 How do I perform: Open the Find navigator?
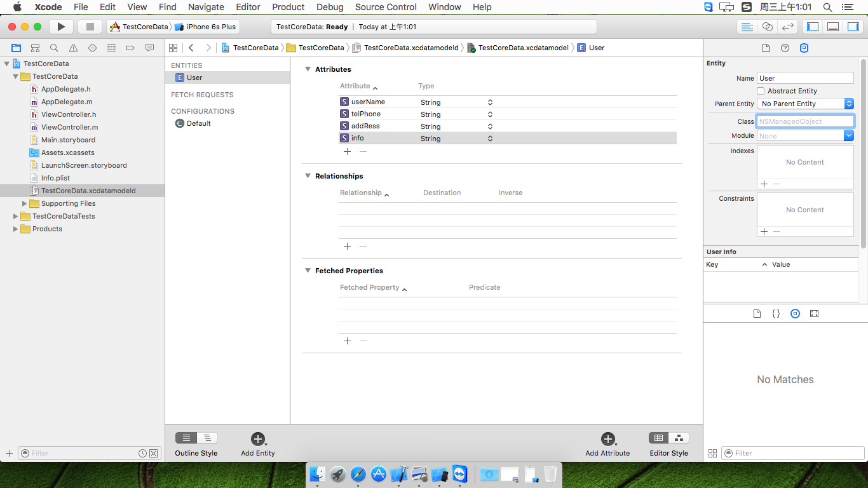pos(54,48)
